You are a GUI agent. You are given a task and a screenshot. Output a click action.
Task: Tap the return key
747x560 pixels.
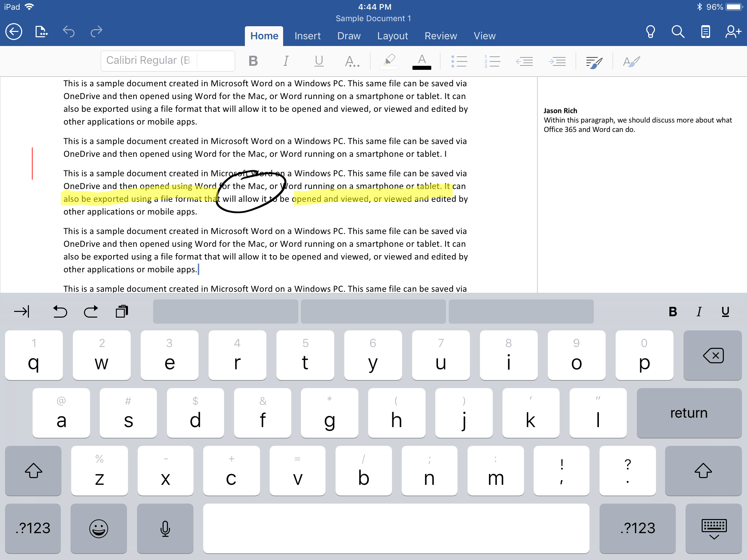689,413
